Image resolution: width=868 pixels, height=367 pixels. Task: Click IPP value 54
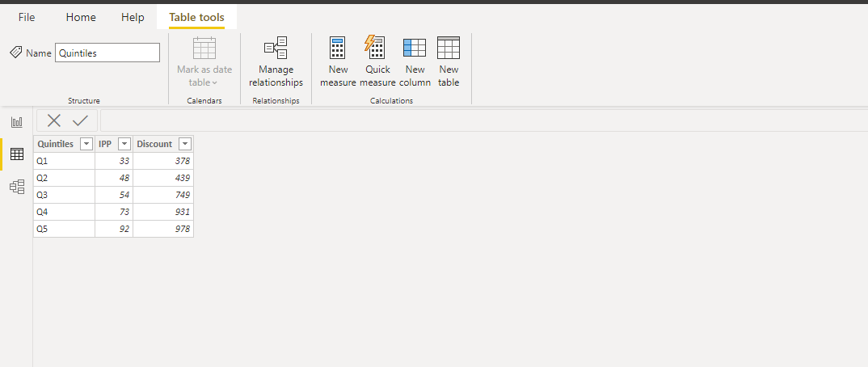point(114,195)
